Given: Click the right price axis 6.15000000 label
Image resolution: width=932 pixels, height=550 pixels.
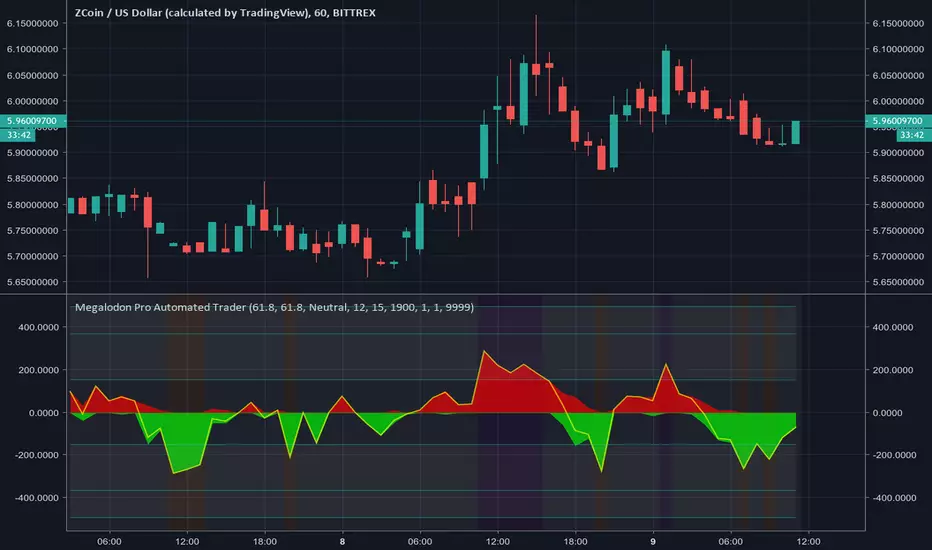Looking at the screenshot, I should click(x=898, y=23).
